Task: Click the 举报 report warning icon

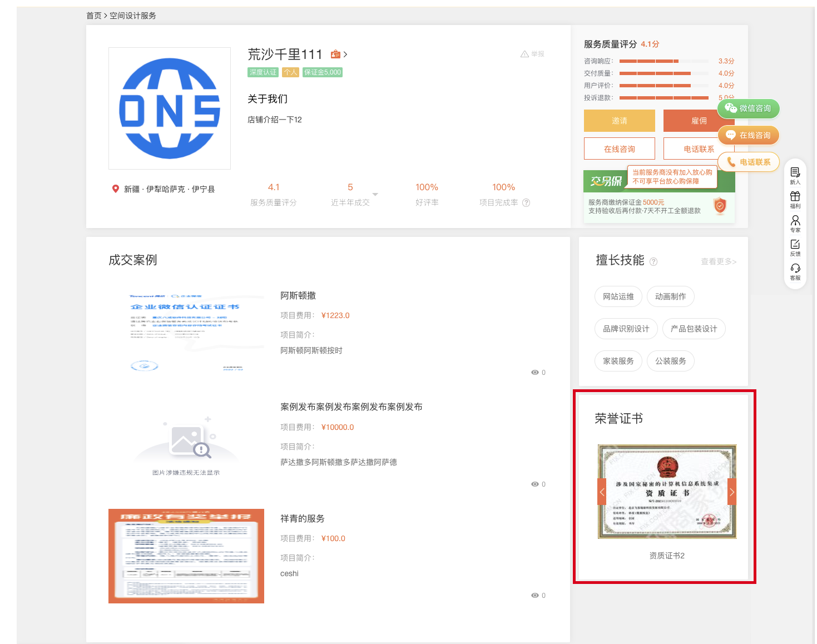Action: tap(524, 54)
